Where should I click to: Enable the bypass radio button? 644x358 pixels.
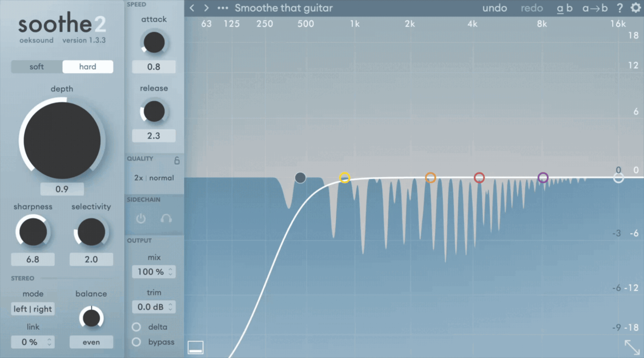136,342
